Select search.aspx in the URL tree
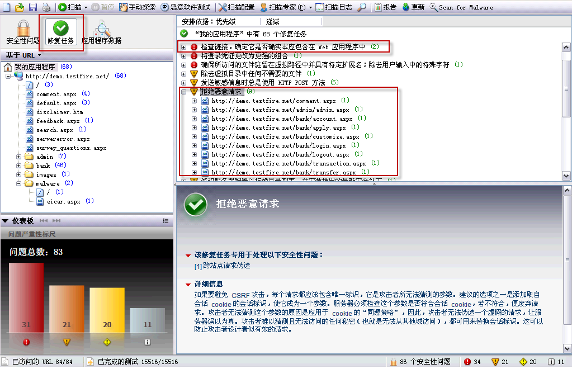The height and width of the screenshot is (367, 572). (55, 130)
